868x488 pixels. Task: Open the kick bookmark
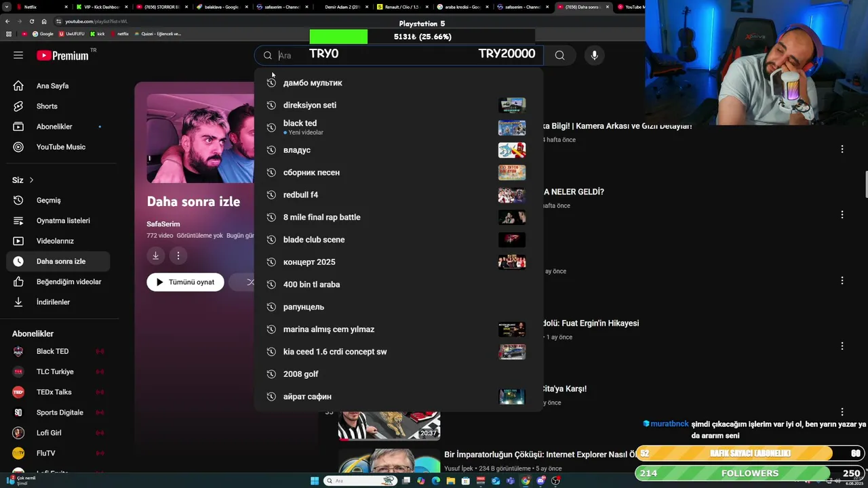pyautogui.click(x=98, y=34)
